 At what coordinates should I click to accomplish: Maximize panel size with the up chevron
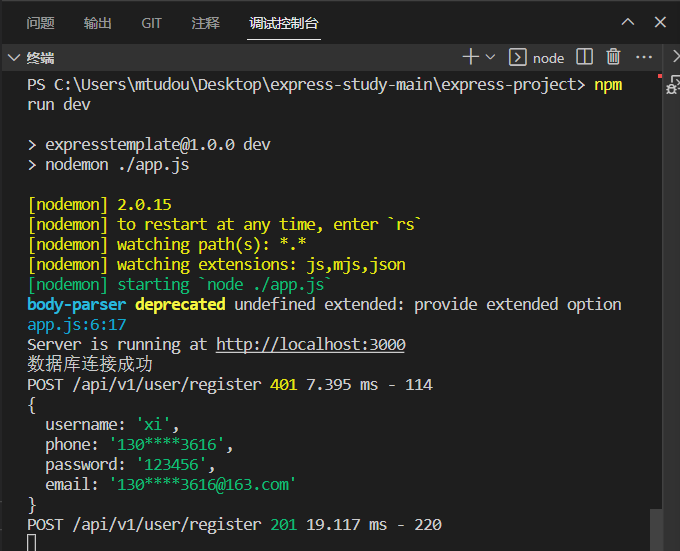628,22
